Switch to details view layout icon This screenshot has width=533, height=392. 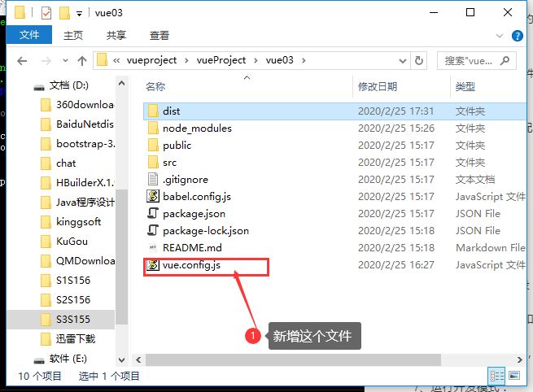click(x=496, y=376)
